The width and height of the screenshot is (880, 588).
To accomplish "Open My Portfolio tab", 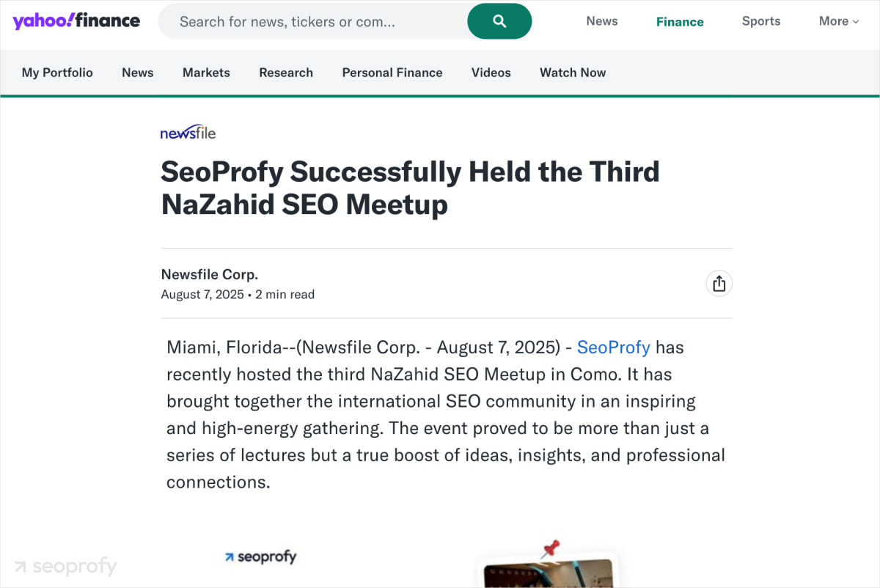I will [x=57, y=73].
